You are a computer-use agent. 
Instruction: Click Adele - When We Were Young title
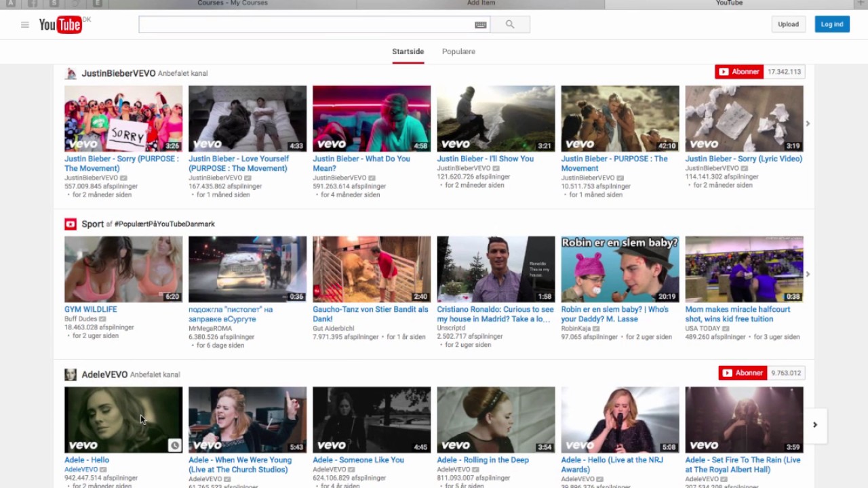pyautogui.click(x=240, y=464)
